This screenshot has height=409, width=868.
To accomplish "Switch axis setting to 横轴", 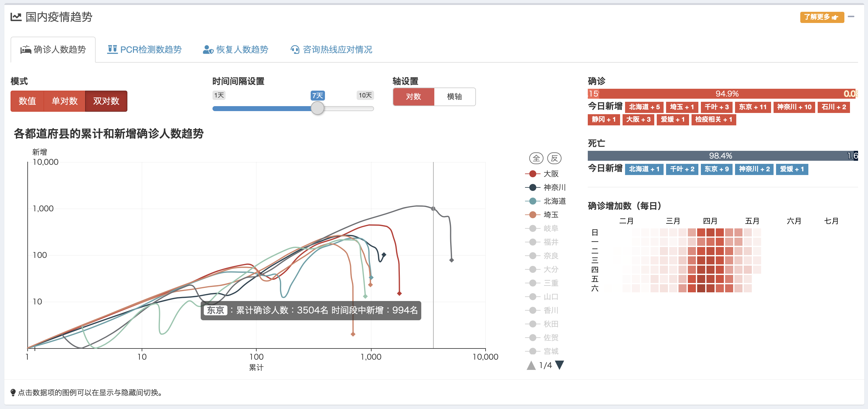I will coord(454,97).
